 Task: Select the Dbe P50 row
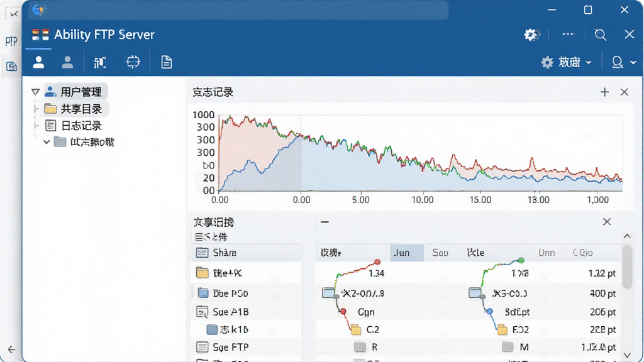[x=247, y=293]
